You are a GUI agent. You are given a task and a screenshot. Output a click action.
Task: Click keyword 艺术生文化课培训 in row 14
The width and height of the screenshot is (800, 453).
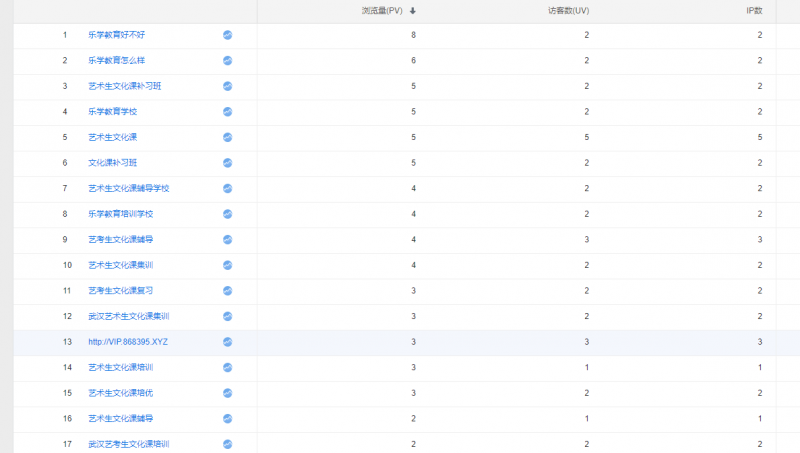pos(120,367)
